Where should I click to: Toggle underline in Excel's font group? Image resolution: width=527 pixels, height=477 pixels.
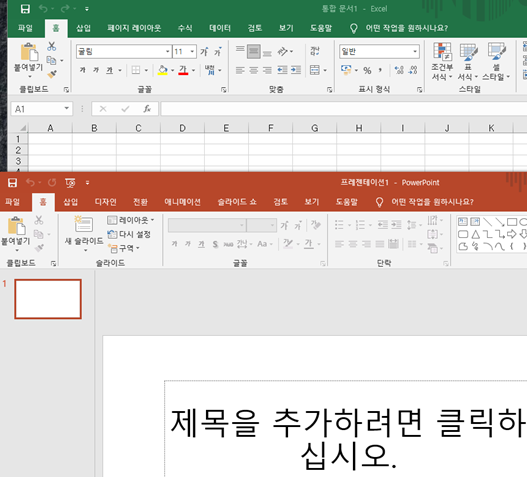tap(110, 70)
